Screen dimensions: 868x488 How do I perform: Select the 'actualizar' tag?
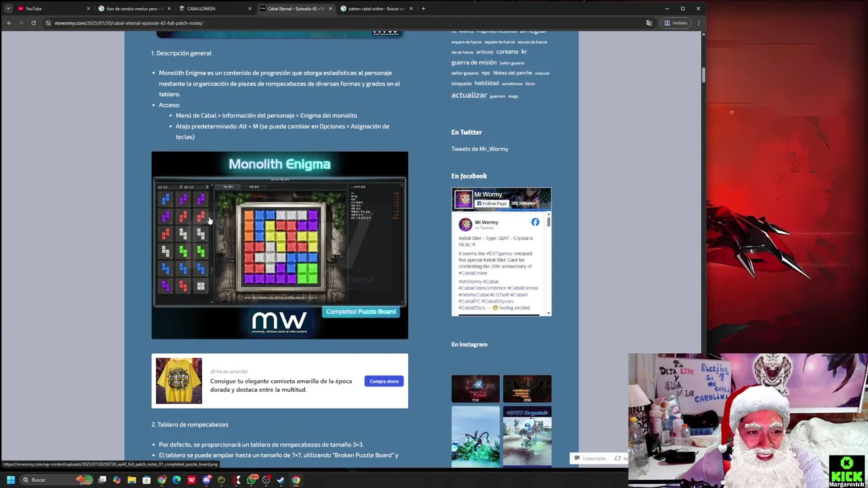click(x=469, y=95)
